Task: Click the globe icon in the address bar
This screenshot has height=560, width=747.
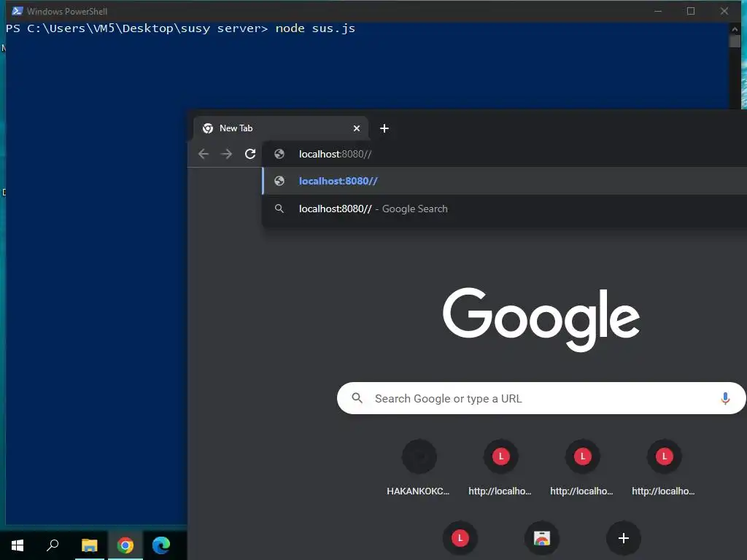Action: point(279,154)
